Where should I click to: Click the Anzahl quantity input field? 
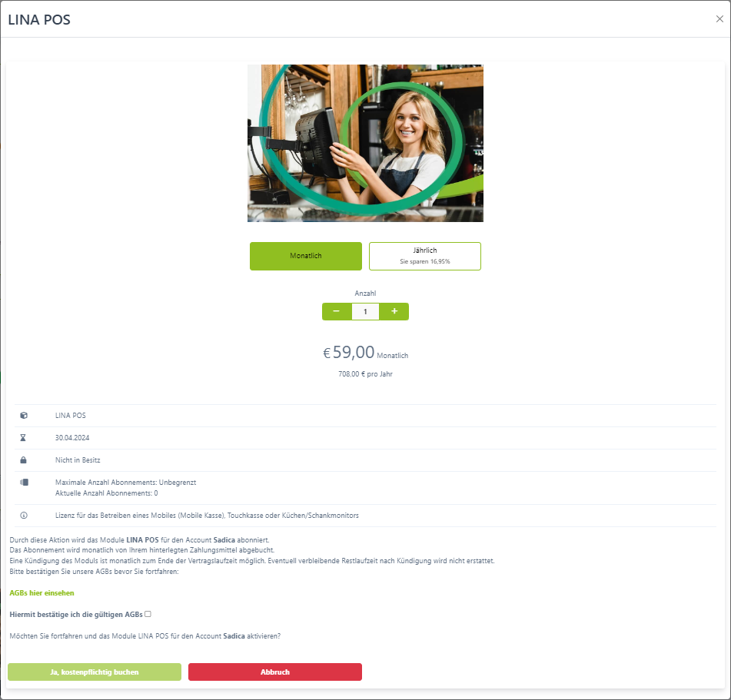(x=366, y=311)
